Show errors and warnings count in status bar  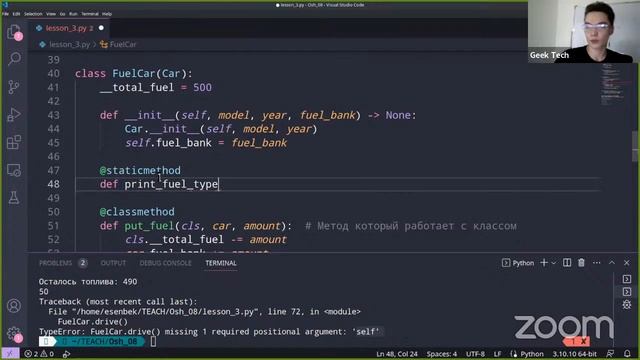click(x=39, y=354)
